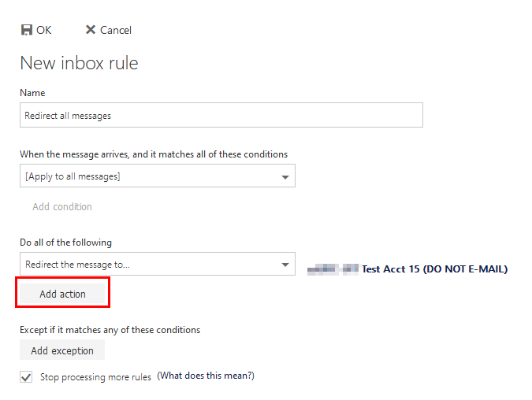Image resolution: width=532 pixels, height=400 pixels.
Task: Click the "New inbox rule" heading
Action: [x=79, y=63]
